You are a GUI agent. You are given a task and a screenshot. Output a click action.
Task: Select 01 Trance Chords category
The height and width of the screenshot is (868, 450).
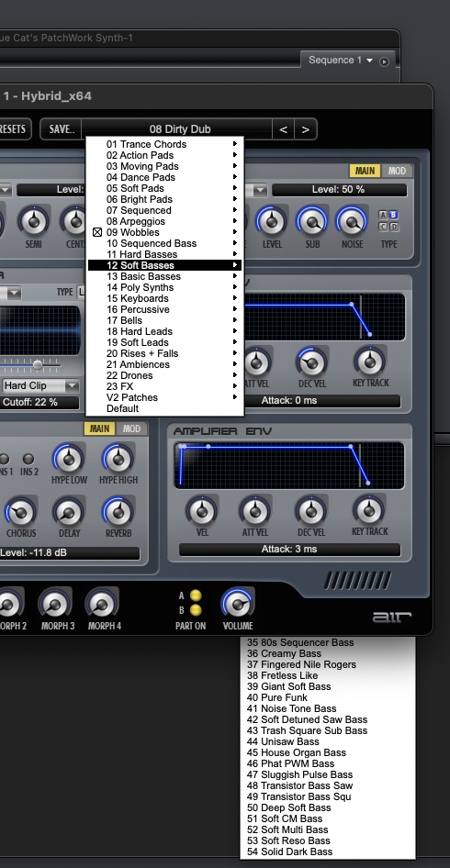tap(164, 144)
